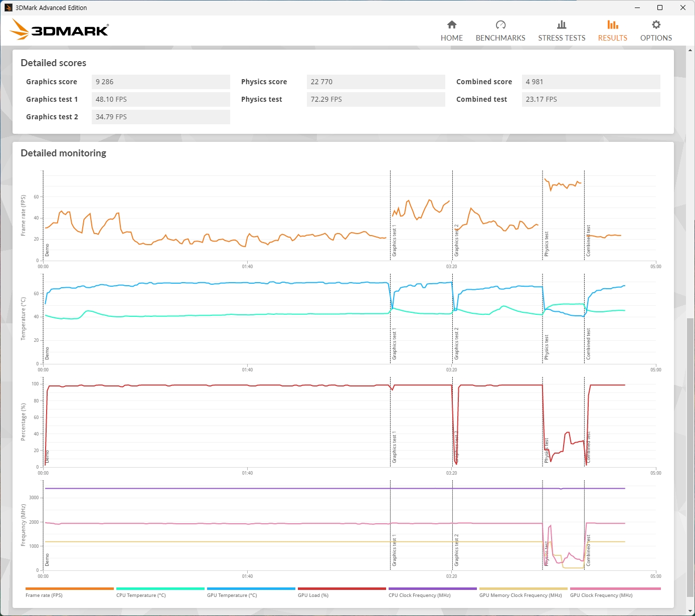Select the Physics test value 72.29 FPS

point(376,99)
